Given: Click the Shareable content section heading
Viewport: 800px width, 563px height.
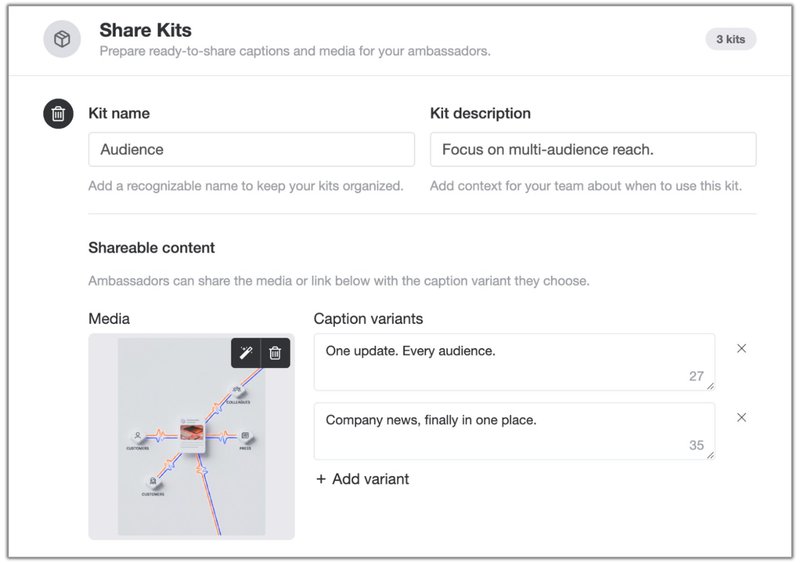Looking at the screenshot, I should (x=152, y=248).
